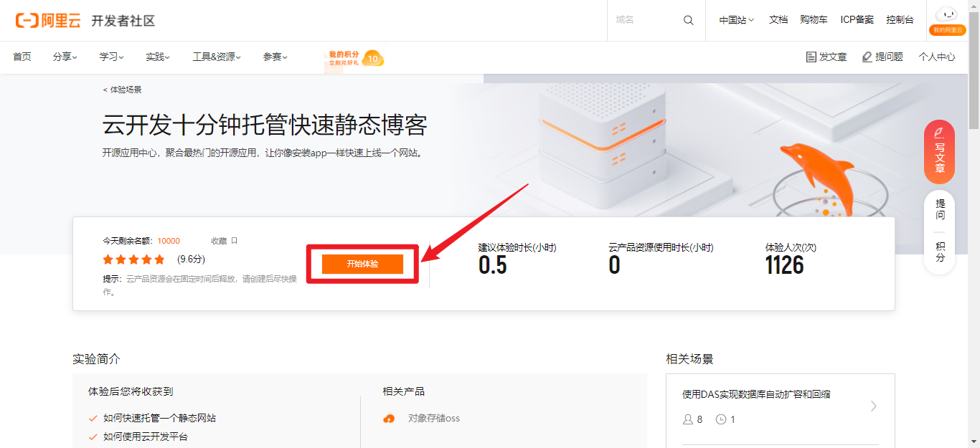Open 个人中心
The image size is (980, 448).
[x=937, y=57]
